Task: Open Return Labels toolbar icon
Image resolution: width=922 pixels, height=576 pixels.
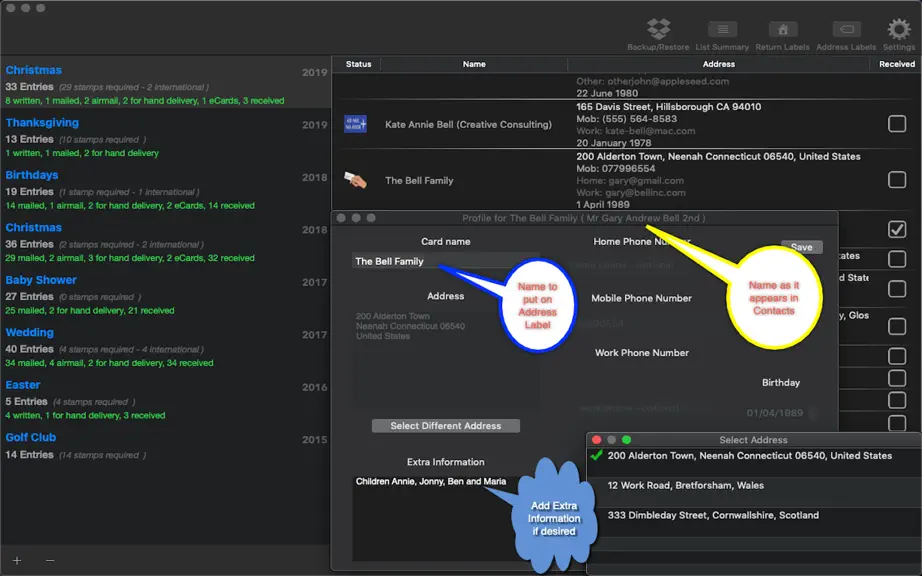Action: click(783, 29)
